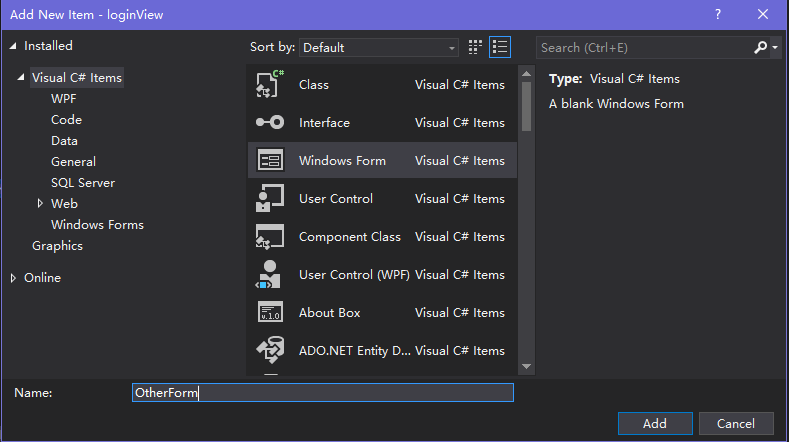789x442 pixels.
Task: Expand the Web tree node
Action: [40, 203]
